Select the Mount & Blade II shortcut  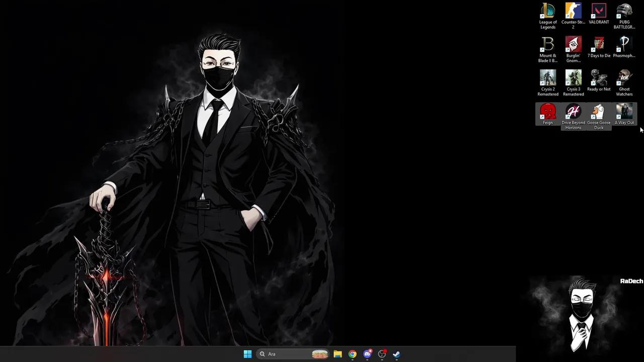[548, 50]
